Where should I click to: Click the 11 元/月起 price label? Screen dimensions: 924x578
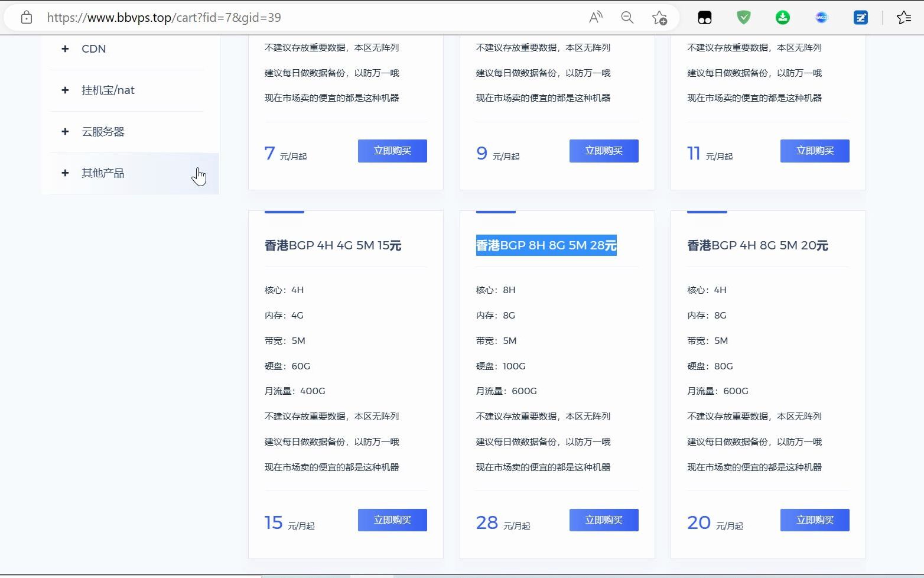[710, 154]
